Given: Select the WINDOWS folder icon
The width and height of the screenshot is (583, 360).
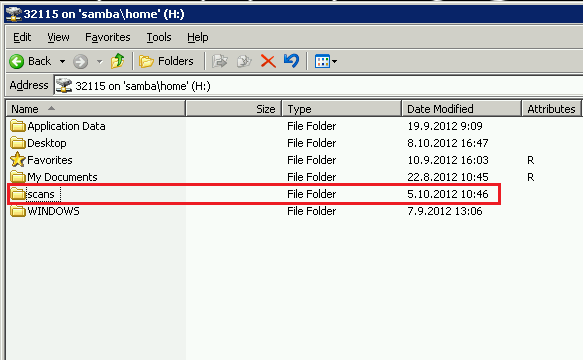Looking at the screenshot, I should [x=17, y=211].
